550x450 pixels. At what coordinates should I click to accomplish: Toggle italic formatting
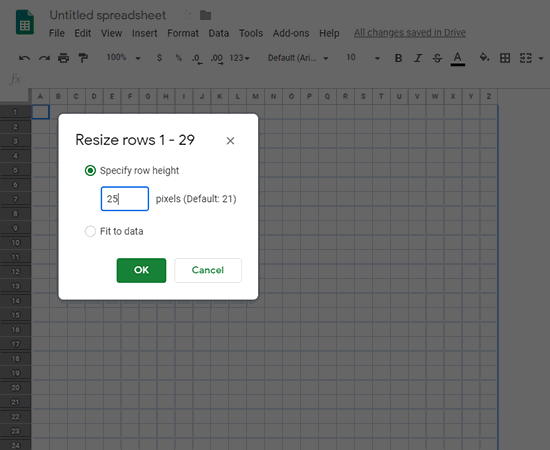(417, 58)
